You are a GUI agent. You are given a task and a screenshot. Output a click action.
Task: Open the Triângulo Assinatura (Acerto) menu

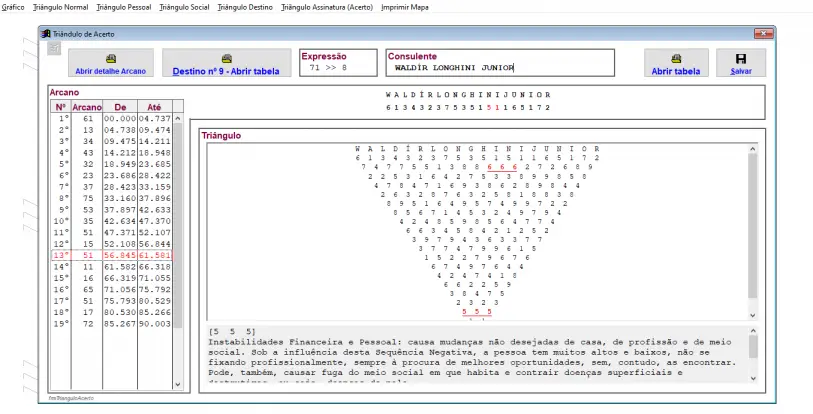tap(326, 7)
